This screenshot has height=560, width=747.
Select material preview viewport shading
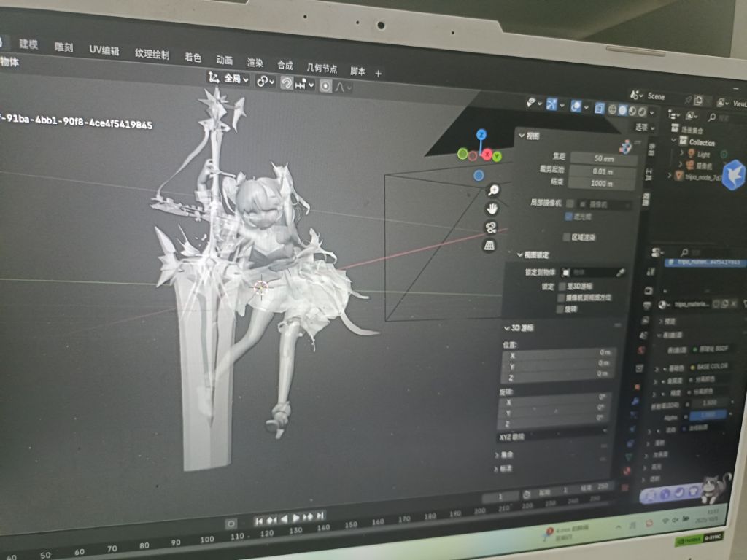632,112
